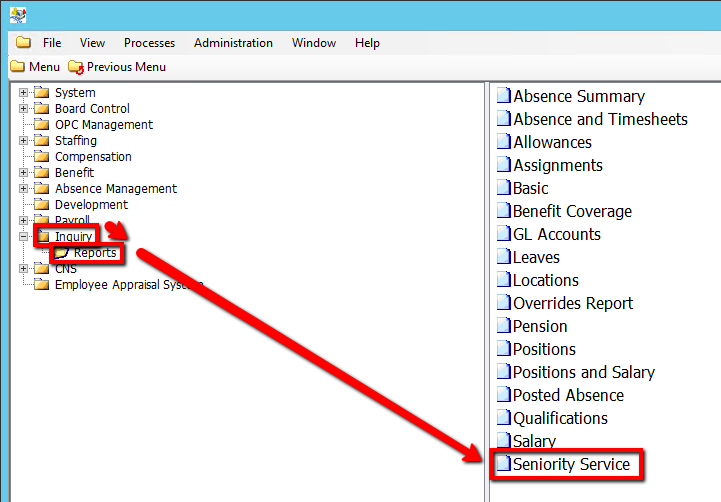This screenshot has height=502, width=721.
Task: Click the document icon beside Absence Summary
Action: (x=504, y=97)
